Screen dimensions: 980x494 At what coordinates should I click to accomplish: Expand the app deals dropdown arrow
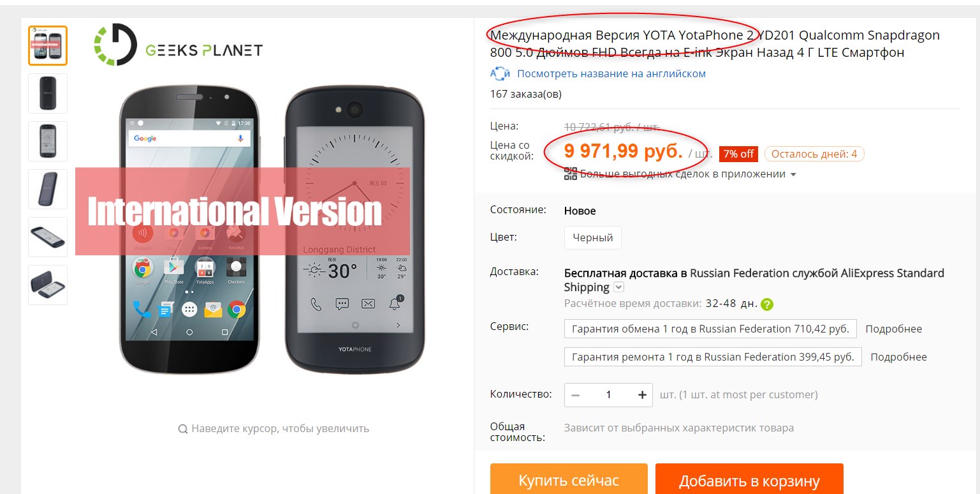(793, 174)
